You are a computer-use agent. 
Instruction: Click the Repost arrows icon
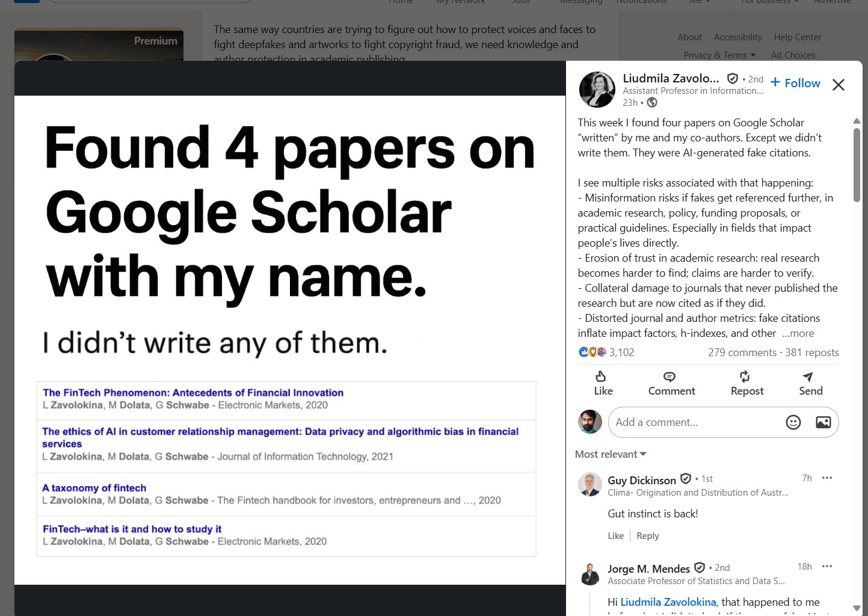pos(745,377)
